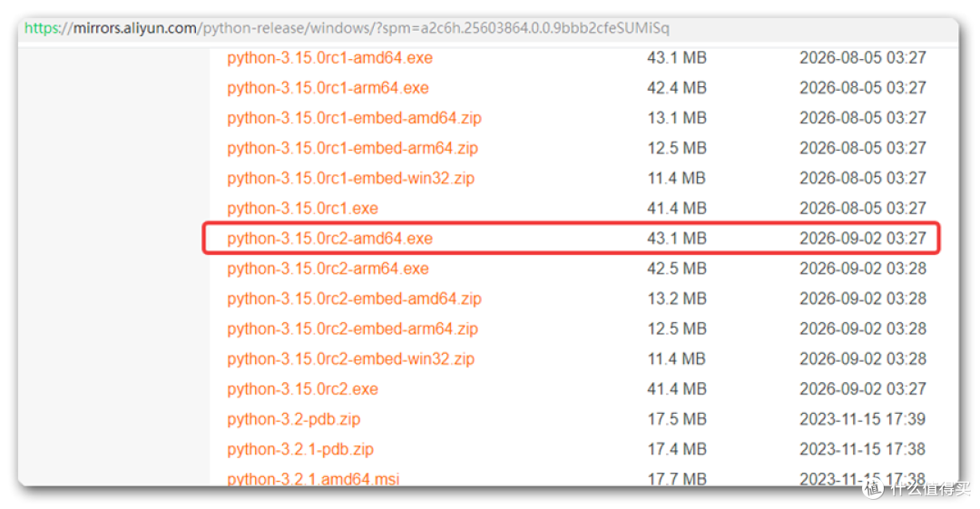The height and width of the screenshot is (509, 980).
Task: Open python-3.15.0rc2-amd64.exe download link
Action: pyautogui.click(x=329, y=239)
